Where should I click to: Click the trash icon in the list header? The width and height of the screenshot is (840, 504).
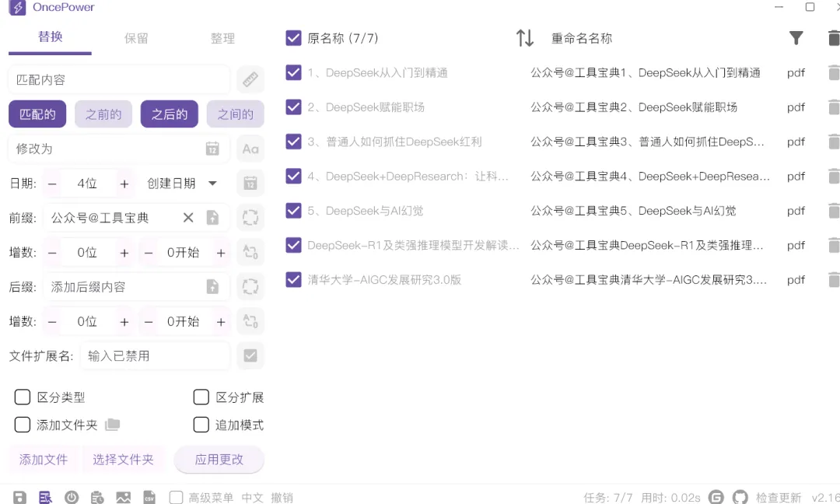click(834, 38)
